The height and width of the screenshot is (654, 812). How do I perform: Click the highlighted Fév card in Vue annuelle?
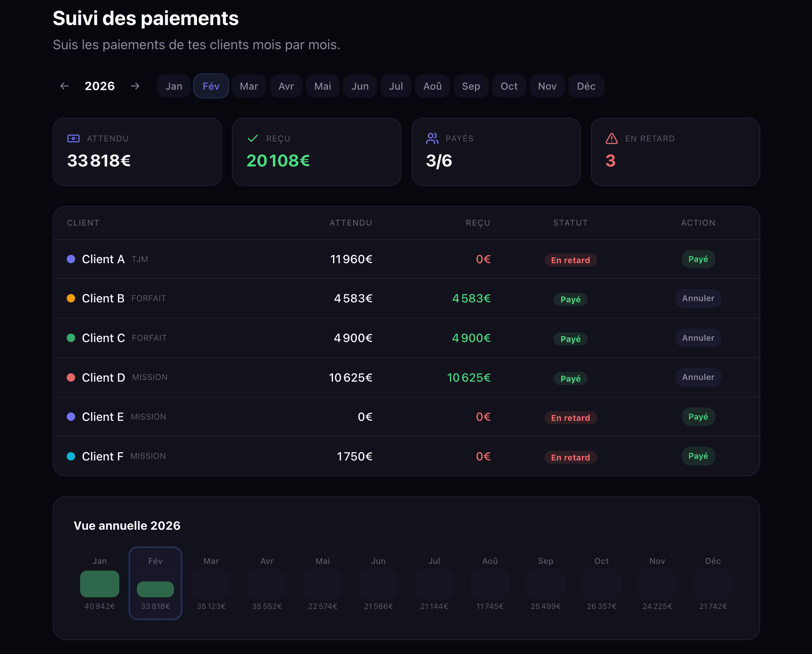point(155,584)
